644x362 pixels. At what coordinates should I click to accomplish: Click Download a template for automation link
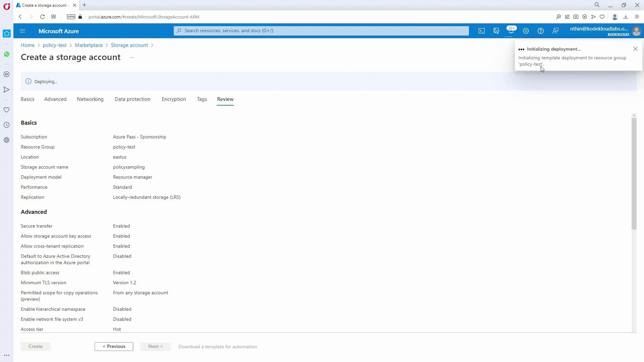pos(218,347)
